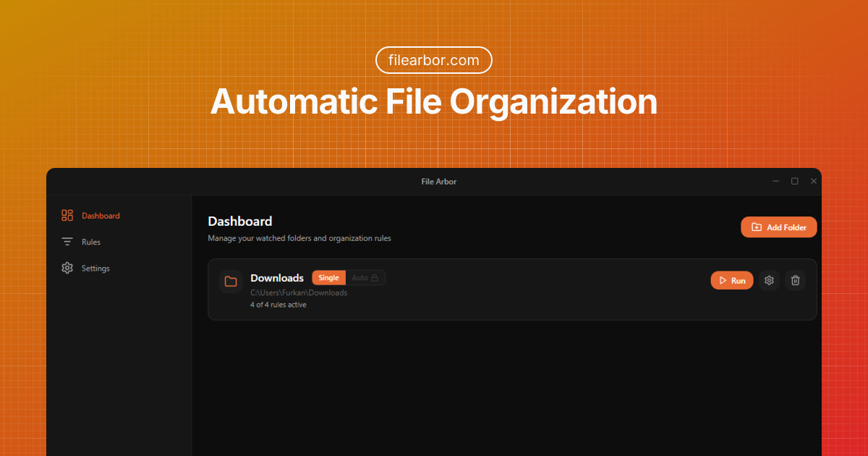The image size is (868, 456).
Task: Open the rules summary showing 4 of 4 active
Action: (x=279, y=305)
